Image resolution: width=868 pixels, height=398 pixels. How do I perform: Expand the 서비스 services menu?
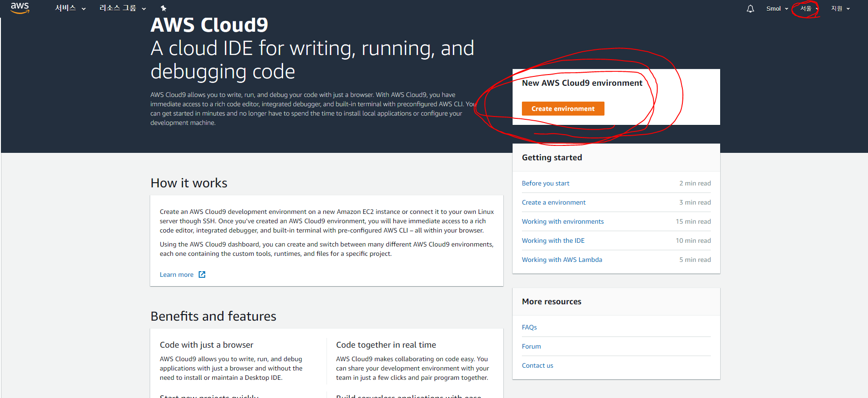pos(70,8)
